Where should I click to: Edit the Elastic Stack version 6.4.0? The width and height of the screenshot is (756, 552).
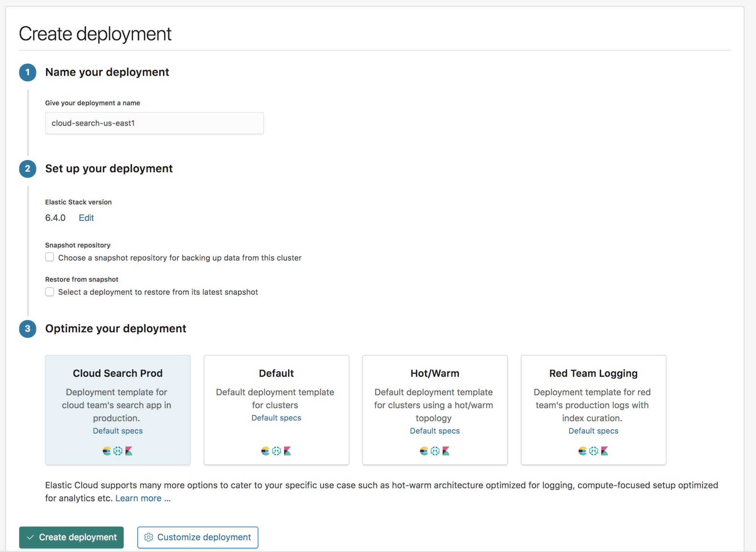pyautogui.click(x=86, y=218)
